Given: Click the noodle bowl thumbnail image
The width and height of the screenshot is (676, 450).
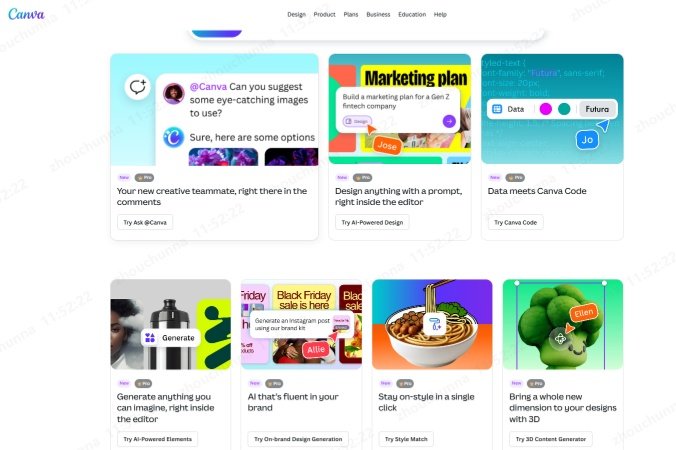Looking at the screenshot, I should pos(432,324).
